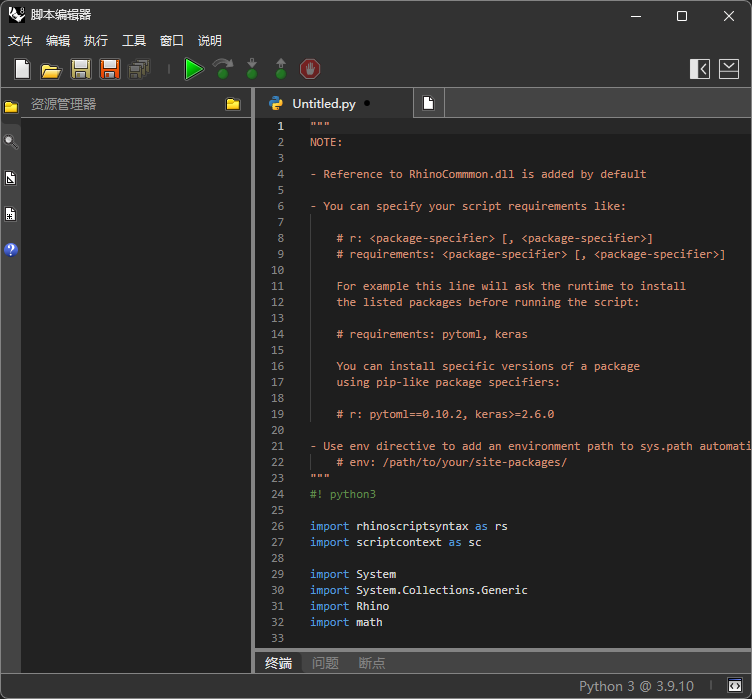Open the search magnifier sidebar icon
The height and width of the screenshot is (699, 752).
(11, 142)
